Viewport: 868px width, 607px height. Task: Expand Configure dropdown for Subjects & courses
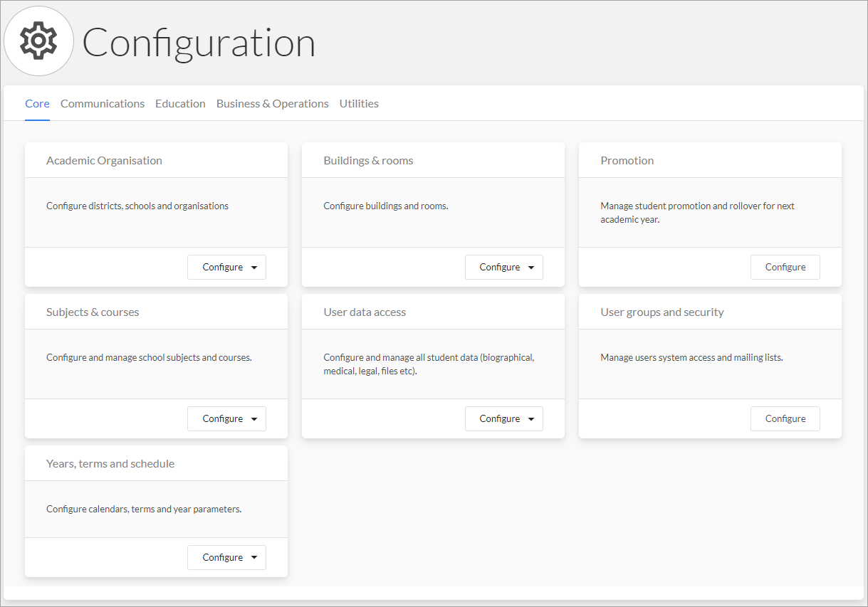click(x=226, y=419)
